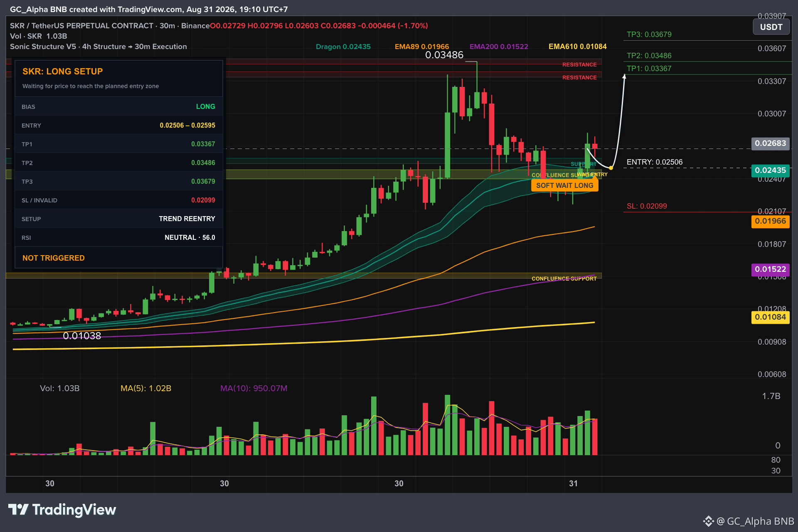Click the 0.03607 price axis tick
Viewport: 798px width, 532px height.
coord(772,49)
